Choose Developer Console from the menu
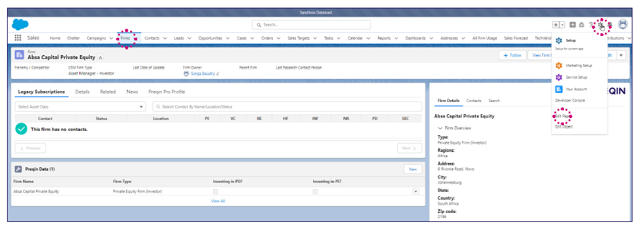Screen dimensions: 644x236 click(x=570, y=101)
